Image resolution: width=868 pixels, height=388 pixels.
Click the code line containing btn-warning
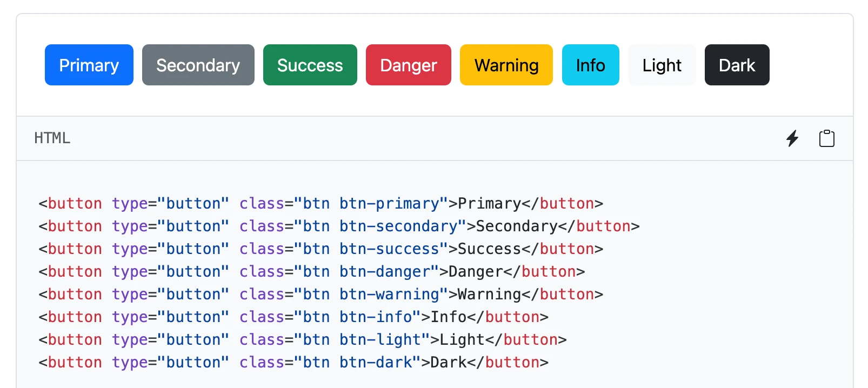(321, 295)
